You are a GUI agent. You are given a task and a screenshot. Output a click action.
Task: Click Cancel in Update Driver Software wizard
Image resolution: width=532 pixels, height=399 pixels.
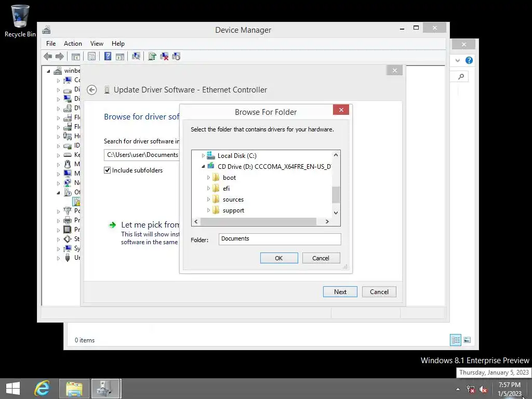(x=379, y=292)
